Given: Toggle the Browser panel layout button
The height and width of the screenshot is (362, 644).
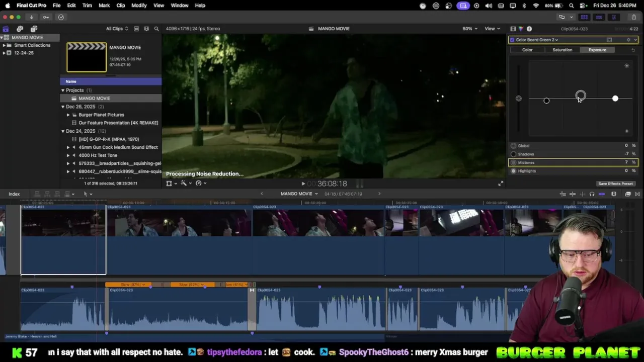Looking at the screenshot, I should click(x=584, y=17).
